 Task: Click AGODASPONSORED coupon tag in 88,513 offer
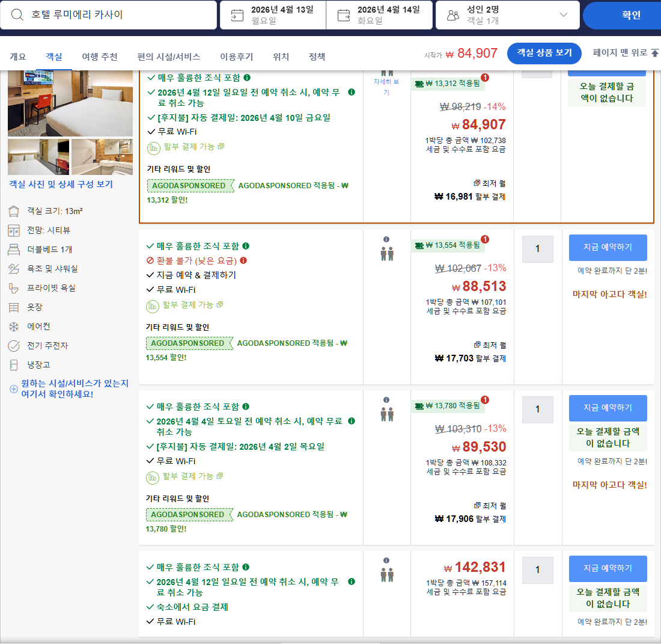click(x=189, y=343)
